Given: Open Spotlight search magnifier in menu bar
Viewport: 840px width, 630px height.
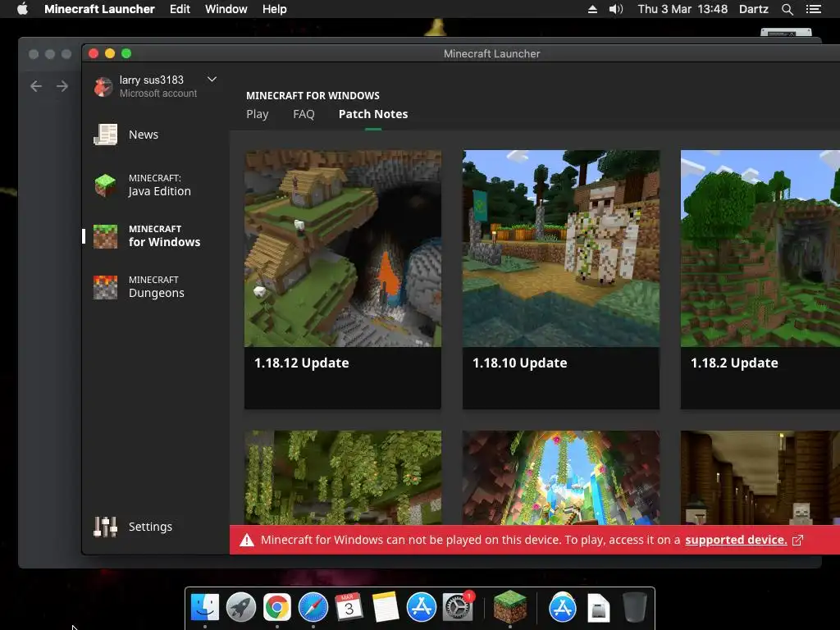Looking at the screenshot, I should (x=787, y=9).
